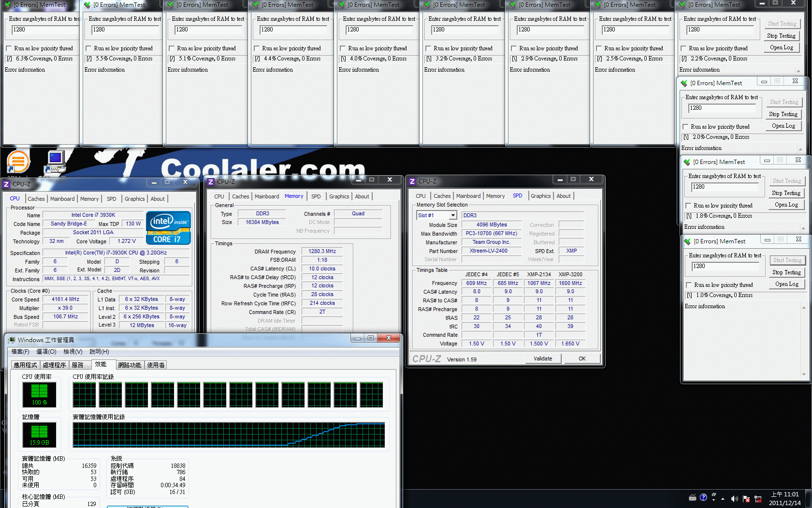Click the clock showing 上午 11:01
This screenshot has height=508, width=812.
785,494
